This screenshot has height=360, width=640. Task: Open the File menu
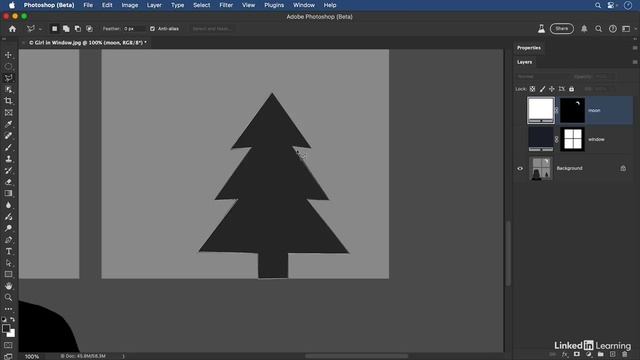pyautogui.click(x=88, y=5)
